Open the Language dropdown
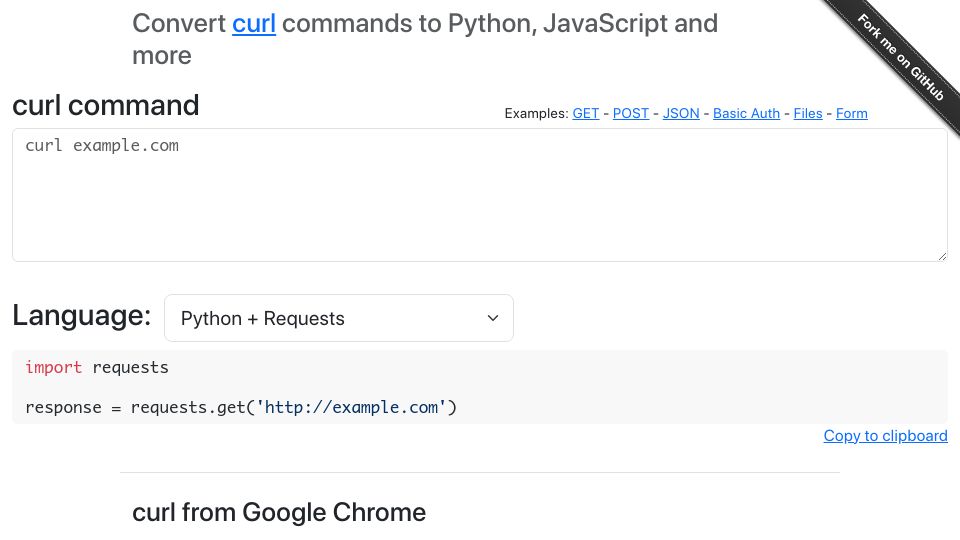Screen dimensions: 960x540 click(339, 318)
